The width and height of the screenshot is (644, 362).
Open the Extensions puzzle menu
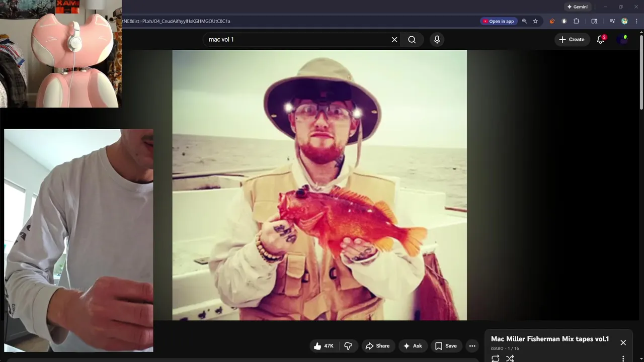pos(577,21)
